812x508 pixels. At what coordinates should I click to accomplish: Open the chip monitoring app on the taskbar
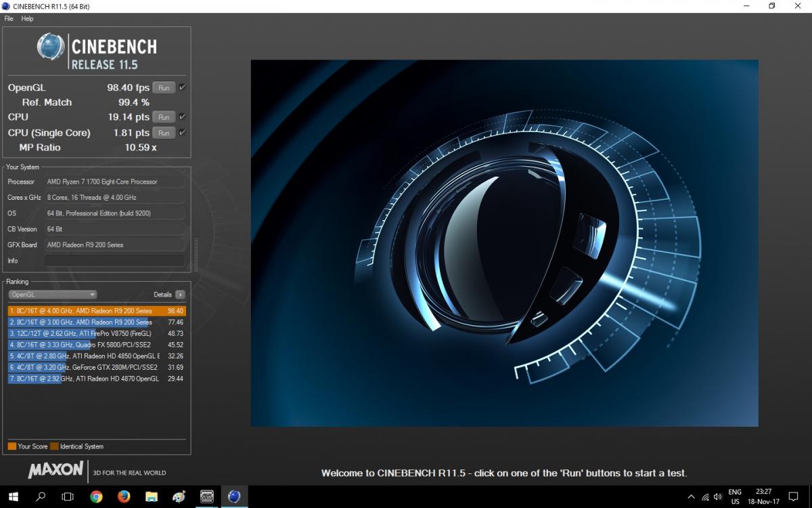207,496
